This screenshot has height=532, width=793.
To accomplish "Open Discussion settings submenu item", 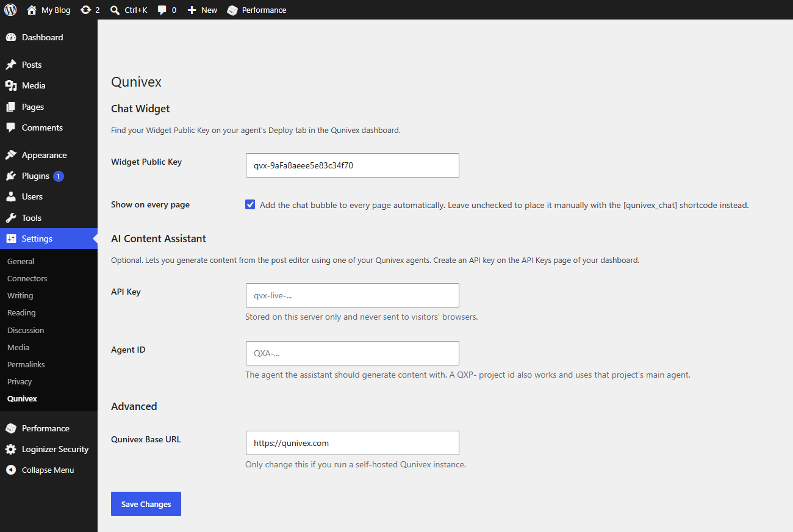I will point(26,330).
